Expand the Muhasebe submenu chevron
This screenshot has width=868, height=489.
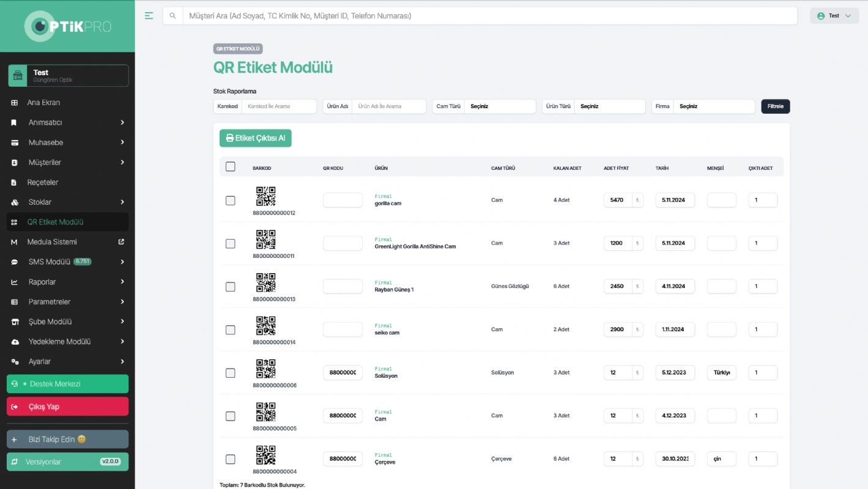click(122, 142)
